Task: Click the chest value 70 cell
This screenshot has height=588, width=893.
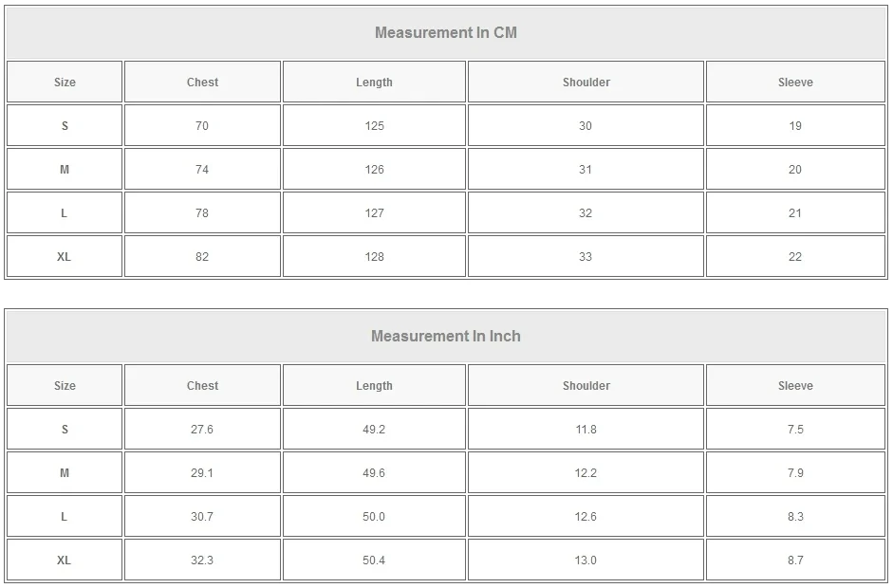Action: click(x=202, y=126)
